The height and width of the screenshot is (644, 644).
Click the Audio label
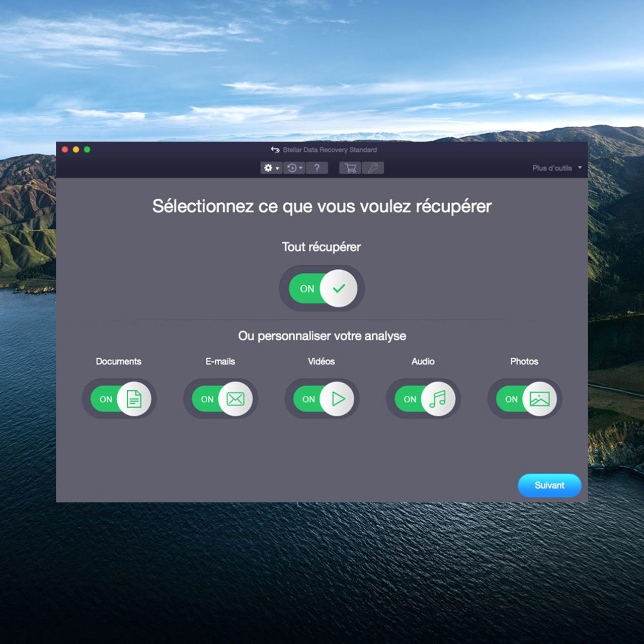coord(423,361)
